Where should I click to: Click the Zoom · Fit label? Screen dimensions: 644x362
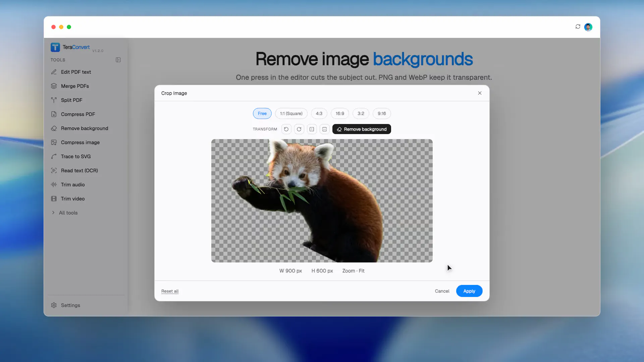353,271
